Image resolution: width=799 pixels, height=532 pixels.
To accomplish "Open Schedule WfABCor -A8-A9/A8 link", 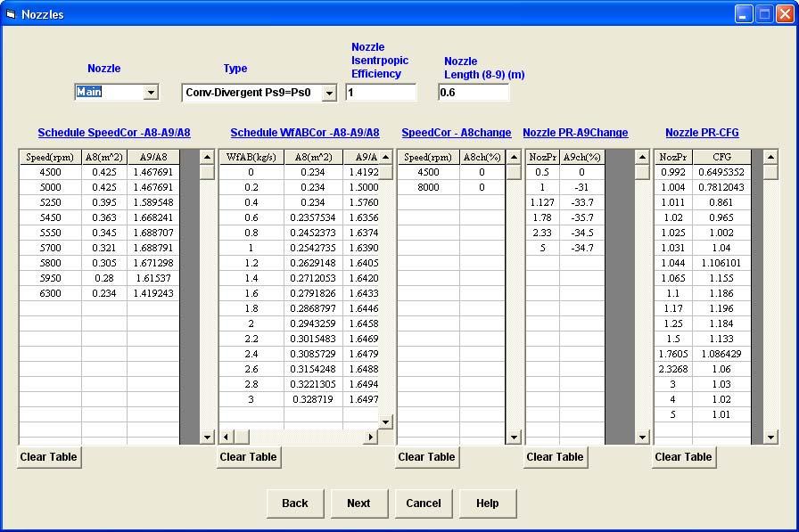I will (x=305, y=133).
